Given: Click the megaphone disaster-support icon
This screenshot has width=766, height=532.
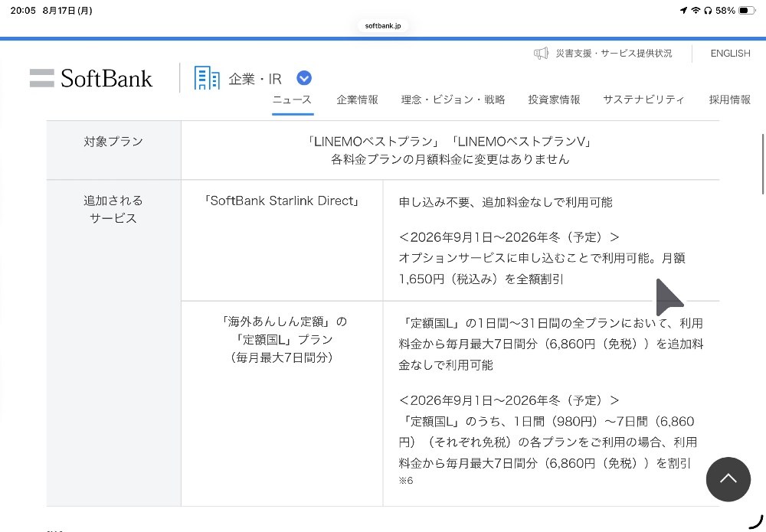Looking at the screenshot, I should point(541,54).
